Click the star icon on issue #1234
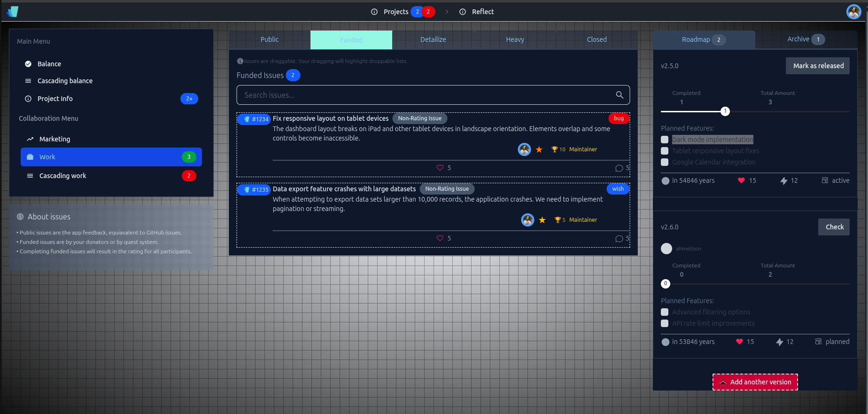Viewport: 868px width, 414px height. 539,149
